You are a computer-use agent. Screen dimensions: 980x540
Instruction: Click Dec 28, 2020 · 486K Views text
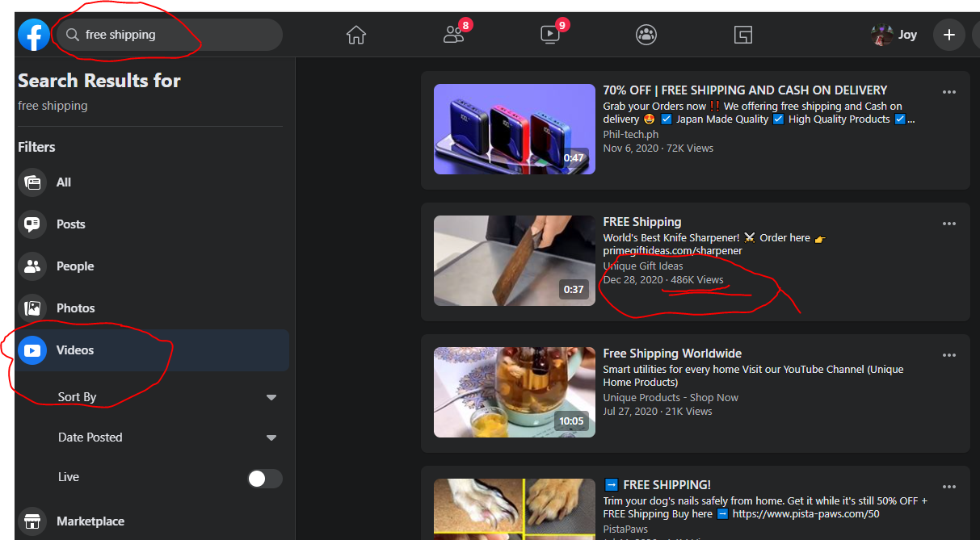pos(663,279)
